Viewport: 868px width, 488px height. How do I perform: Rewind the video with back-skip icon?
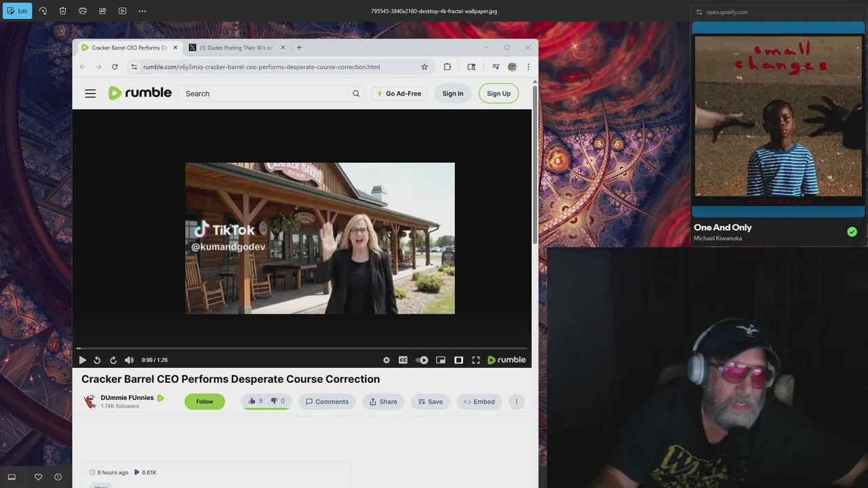[97, 360]
